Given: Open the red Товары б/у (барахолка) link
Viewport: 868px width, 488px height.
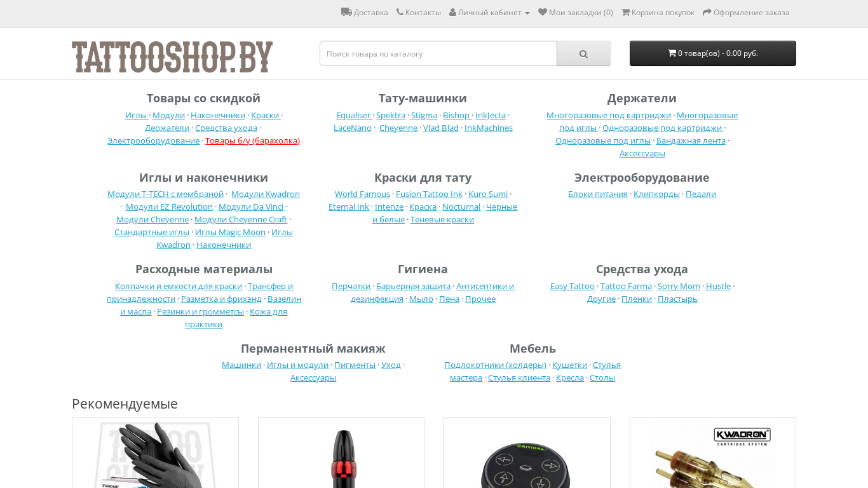Looking at the screenshot, I should (252, 140).
